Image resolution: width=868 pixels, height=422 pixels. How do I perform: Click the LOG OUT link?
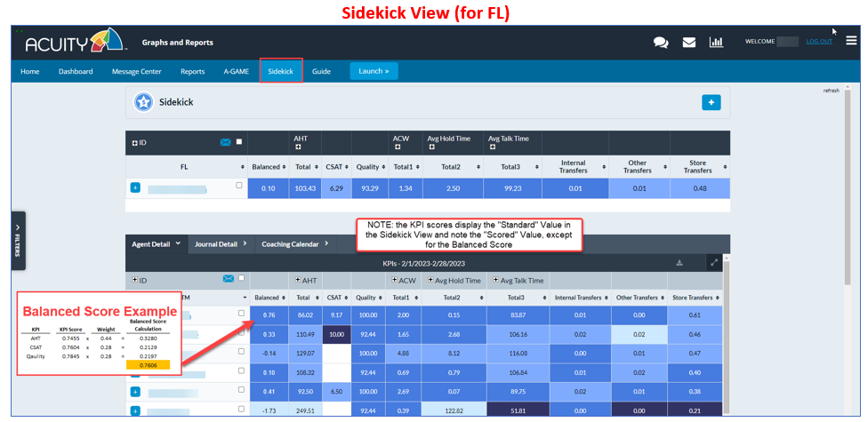tap(819, 42)
